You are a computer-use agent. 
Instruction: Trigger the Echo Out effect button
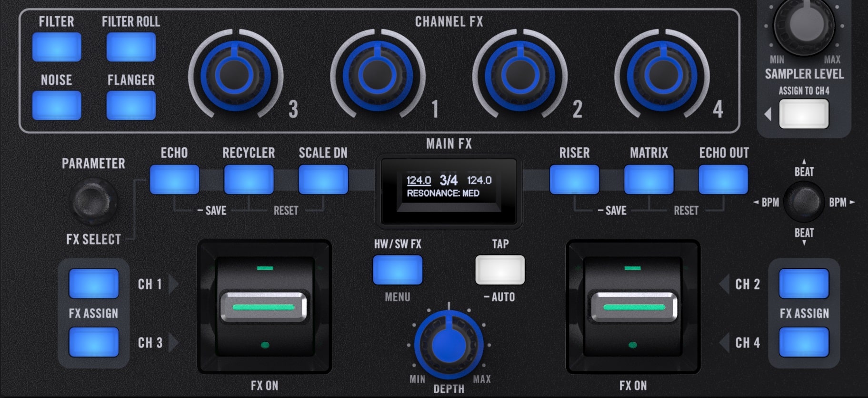click(x=723, y=179)
